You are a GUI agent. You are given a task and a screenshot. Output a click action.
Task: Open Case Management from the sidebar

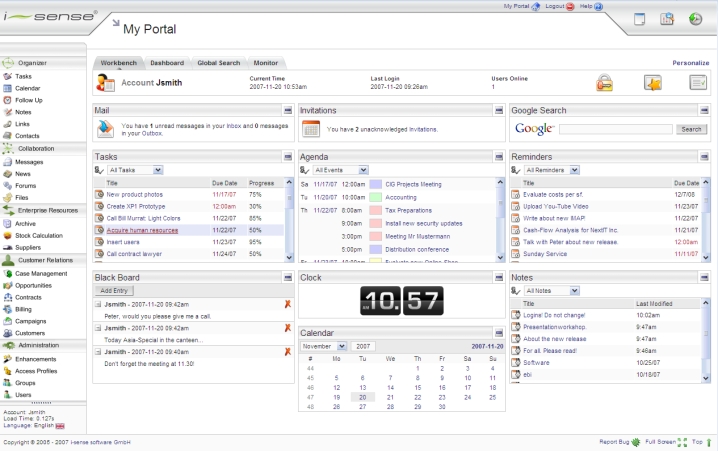pos(41,273)
